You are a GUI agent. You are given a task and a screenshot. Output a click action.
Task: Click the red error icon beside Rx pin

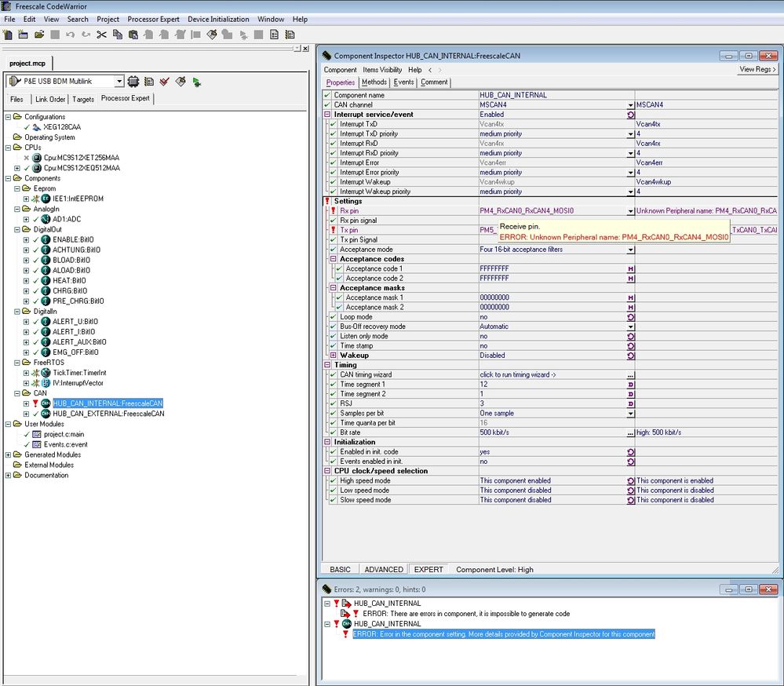point(333,210)
